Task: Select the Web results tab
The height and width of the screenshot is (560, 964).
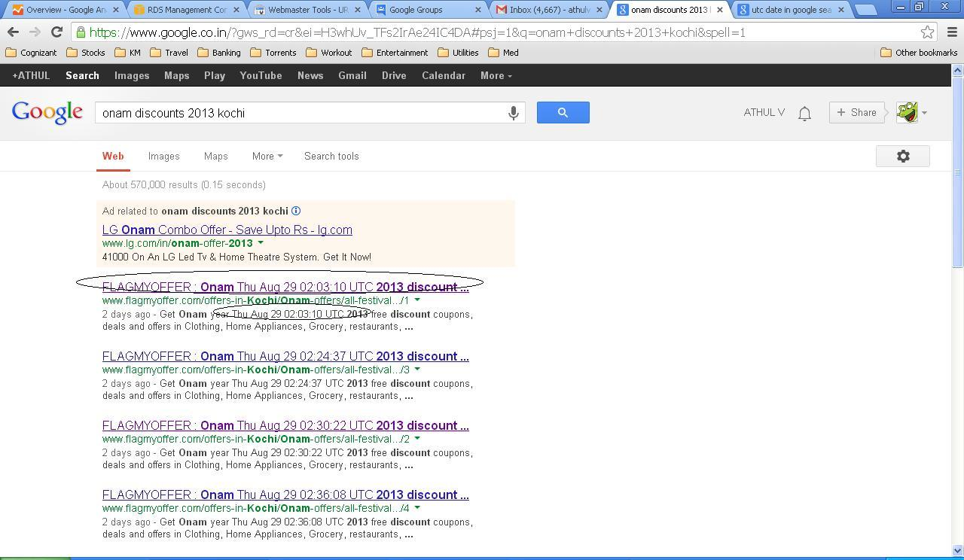Action: coord(113,157)
